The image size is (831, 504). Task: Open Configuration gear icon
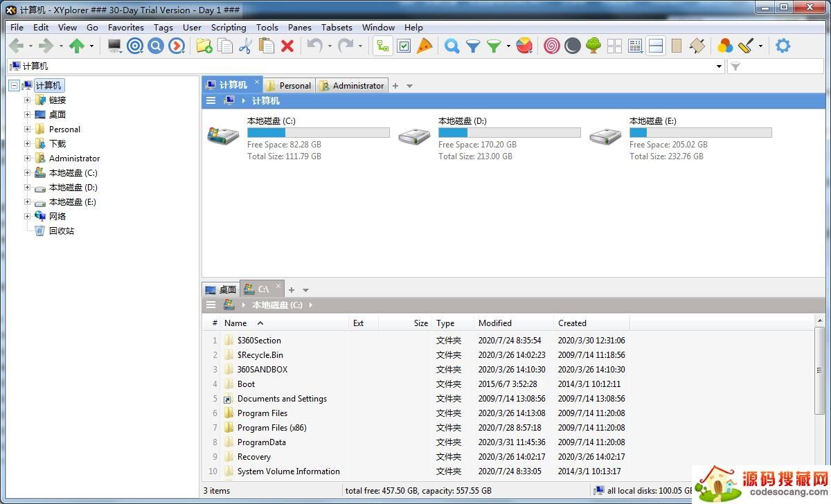point(783,46)
